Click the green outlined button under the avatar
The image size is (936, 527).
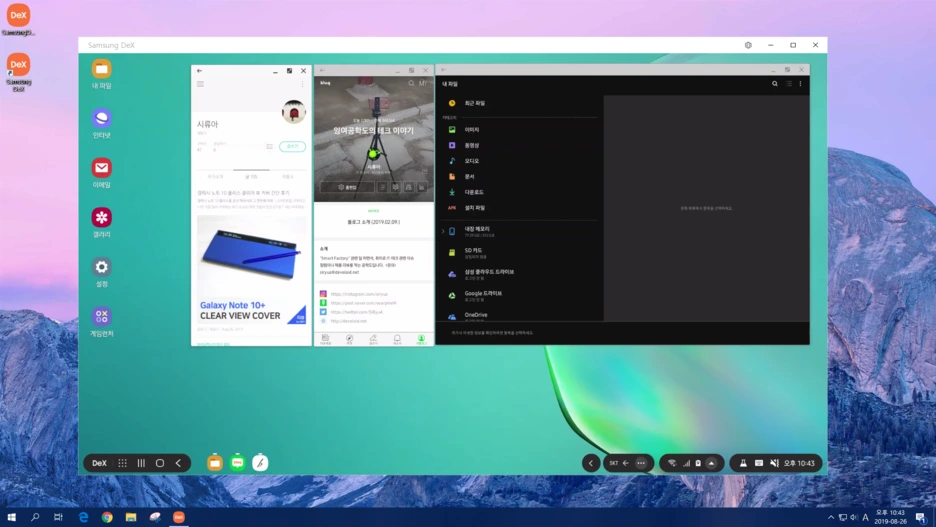(292, 146)
